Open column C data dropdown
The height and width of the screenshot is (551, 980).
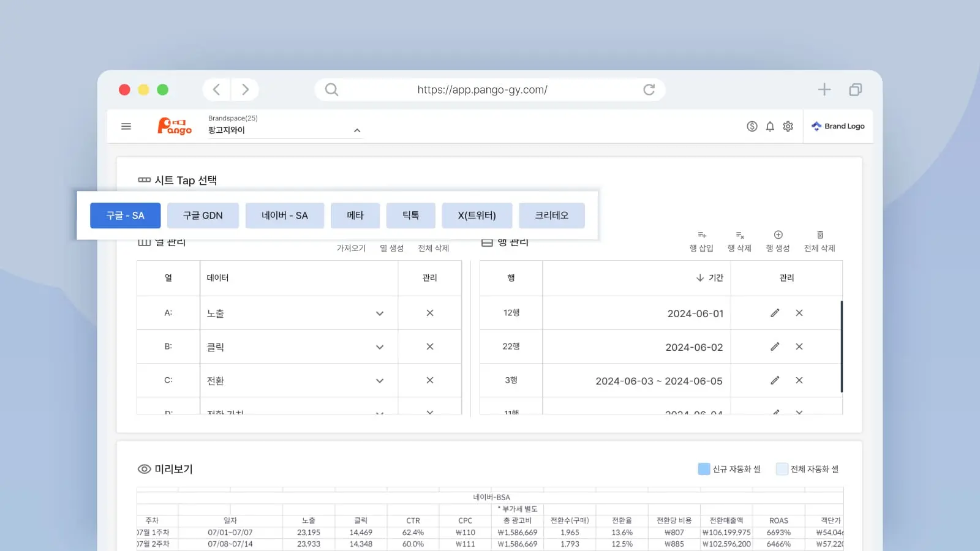(379, 381)
